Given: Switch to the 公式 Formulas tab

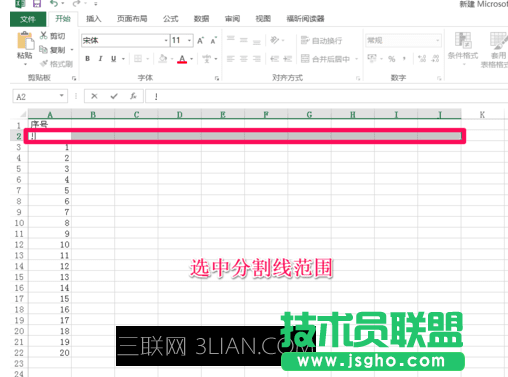Looking at the screenshot, I should (171, 19).
